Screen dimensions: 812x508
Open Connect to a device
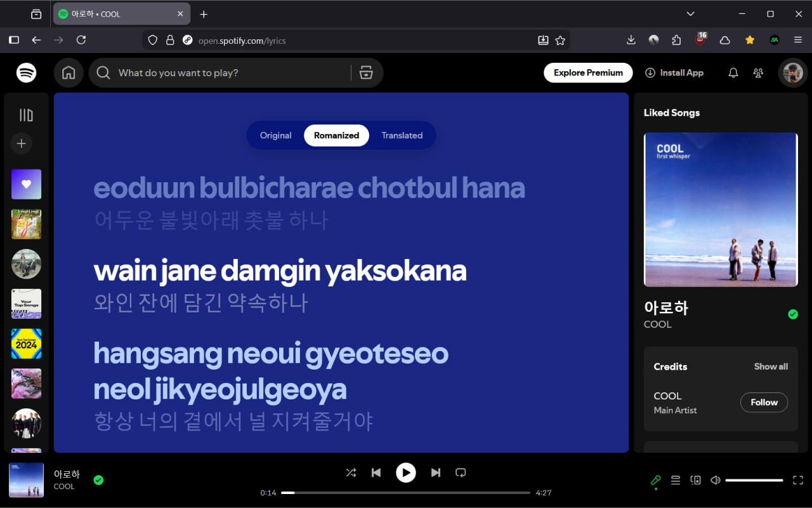pyautogui.click(x=696, y=481)
